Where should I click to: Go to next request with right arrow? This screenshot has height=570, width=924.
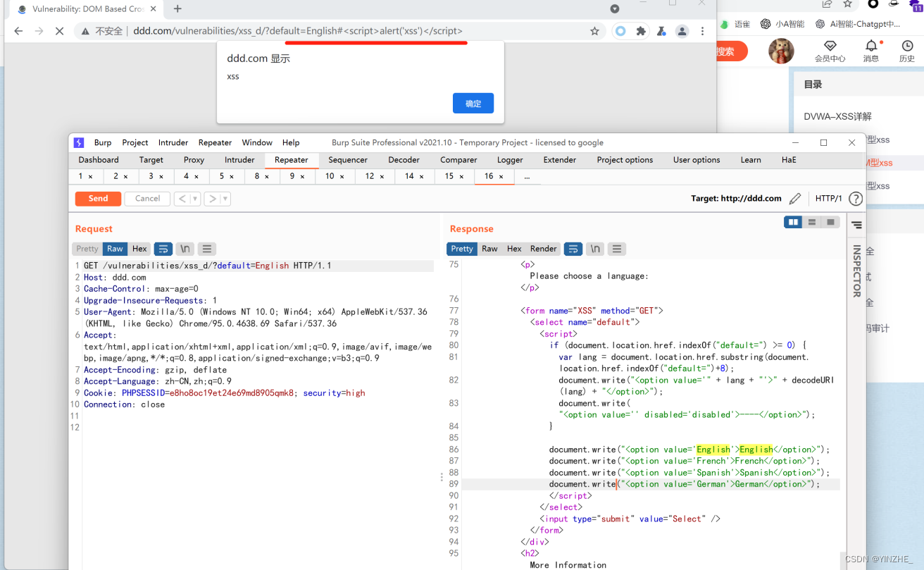click(x=212, y=199)
